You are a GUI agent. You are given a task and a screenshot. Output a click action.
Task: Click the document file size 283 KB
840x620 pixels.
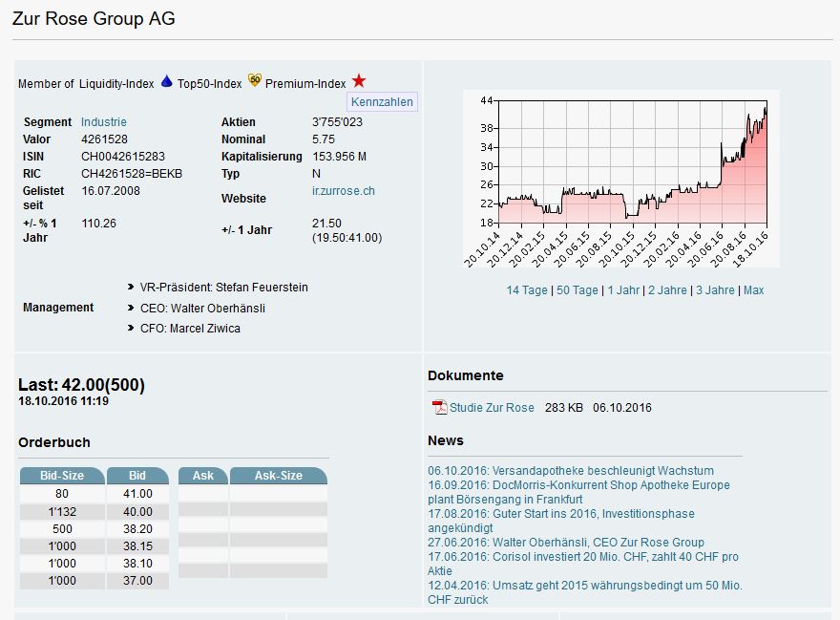point(564,408)
